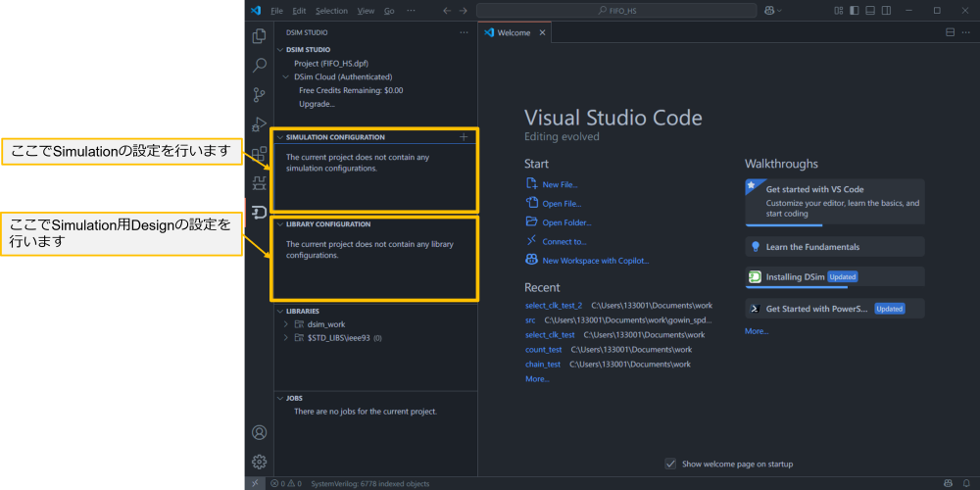This screenshot has width=980, height=490.
Task: Open the Extensions view
Action: [x=259, y=153]
